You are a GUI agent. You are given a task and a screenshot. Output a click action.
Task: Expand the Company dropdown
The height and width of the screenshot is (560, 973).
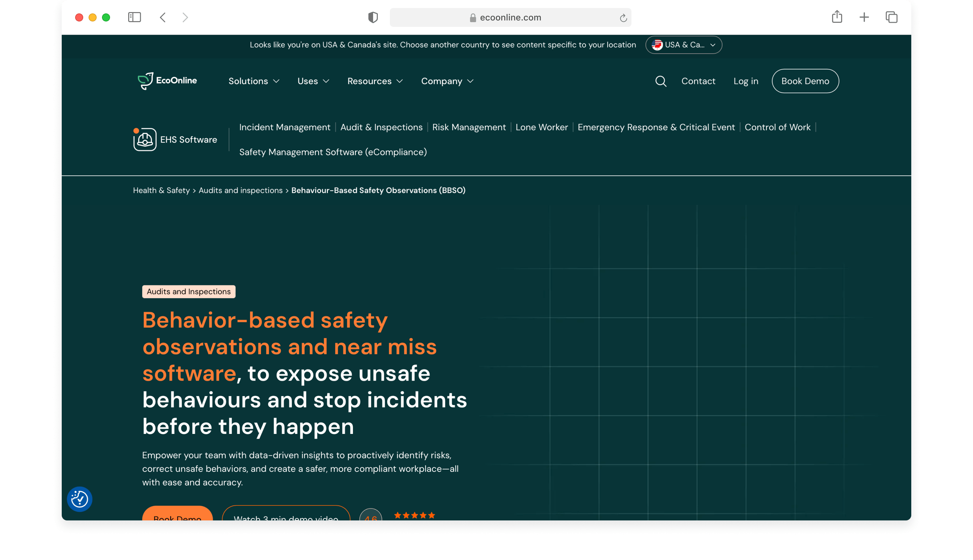click(447, 81)
